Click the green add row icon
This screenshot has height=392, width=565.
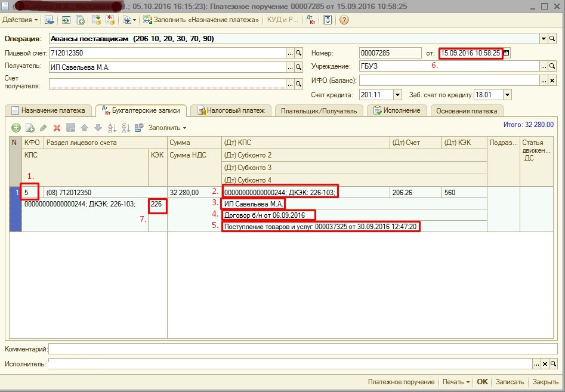tap(16, 128)
